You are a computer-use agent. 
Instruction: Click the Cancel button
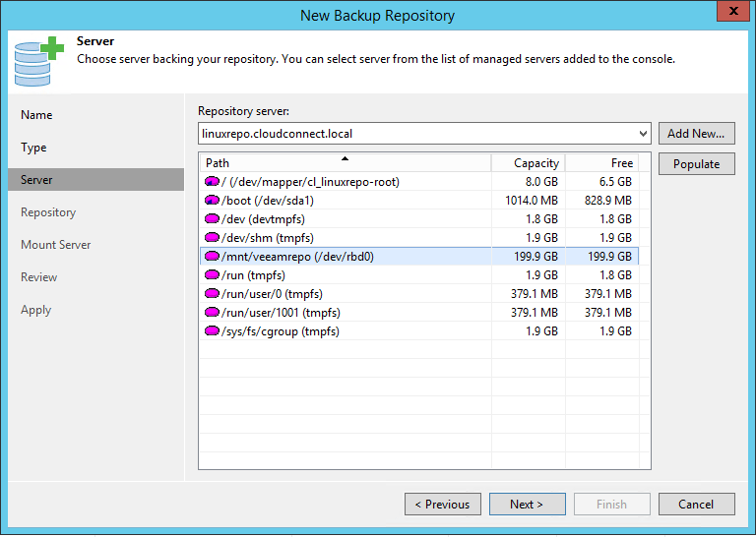click(x=697, y=505)
